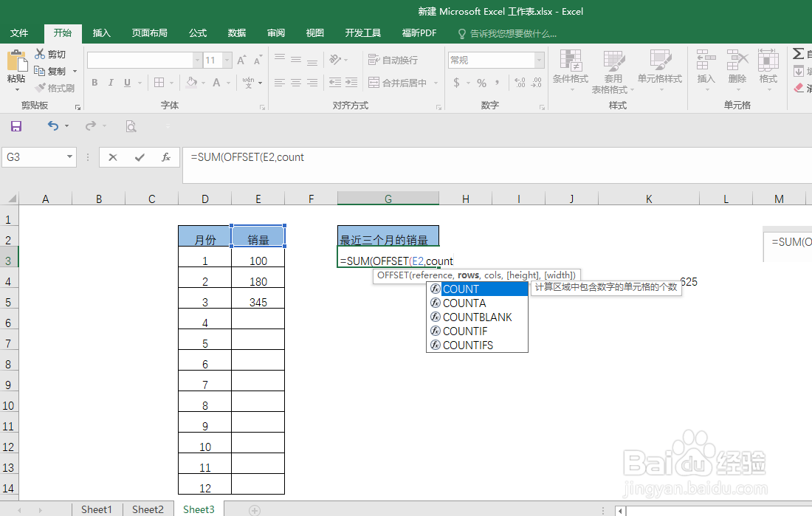Open the Undo history dropdown arrow
This screenshot has width=812, height=516.
click(66, 126)
